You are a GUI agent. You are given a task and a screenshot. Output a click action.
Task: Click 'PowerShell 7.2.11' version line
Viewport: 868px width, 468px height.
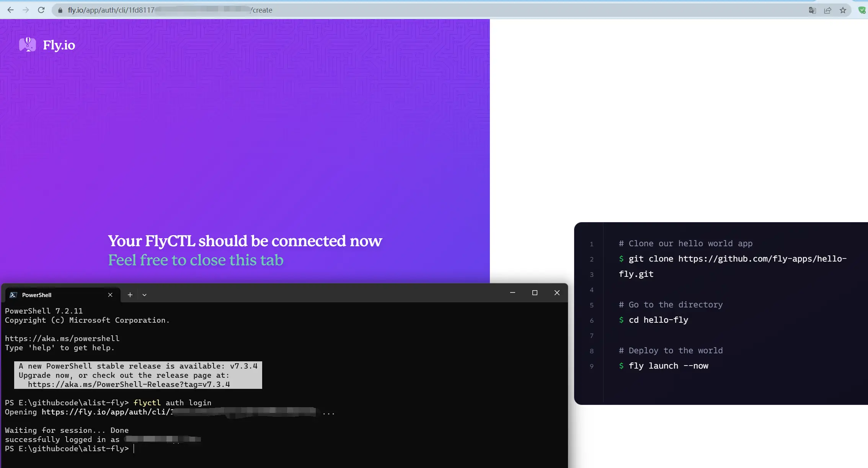point(44,311)
